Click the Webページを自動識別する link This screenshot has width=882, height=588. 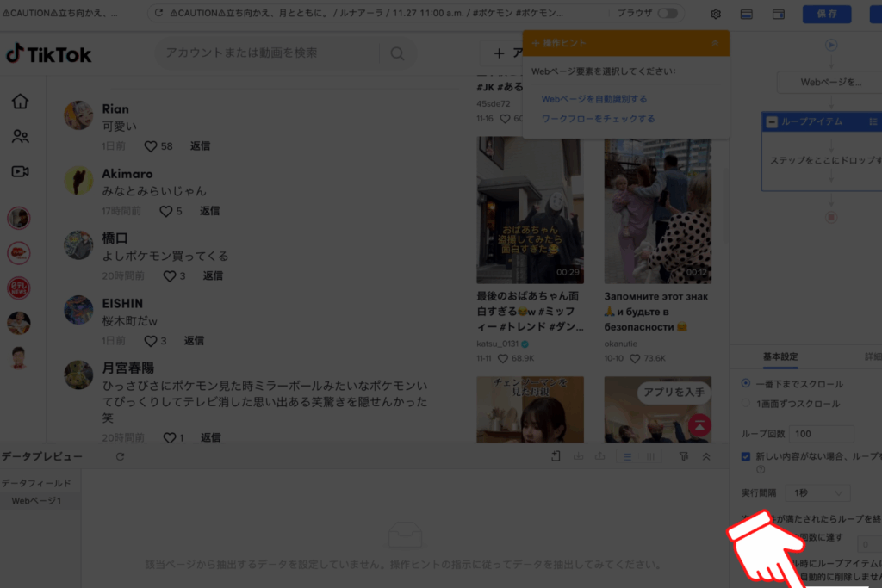click(x=593, y=99)
